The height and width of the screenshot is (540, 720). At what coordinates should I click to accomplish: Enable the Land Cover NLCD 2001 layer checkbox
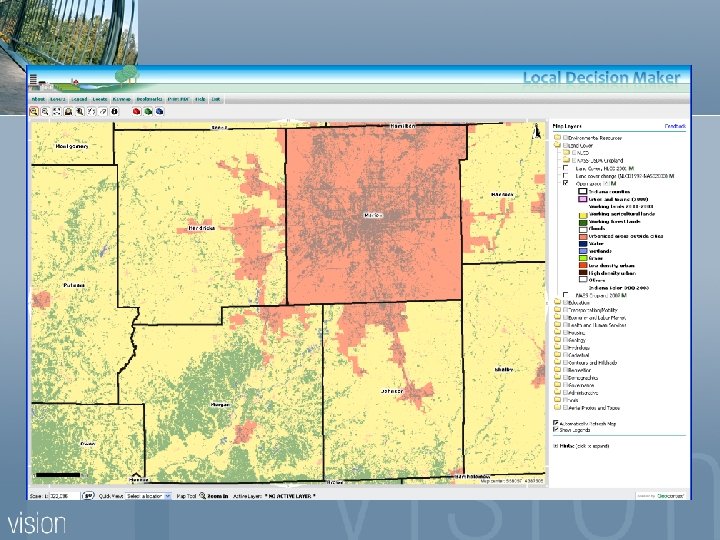566,168
